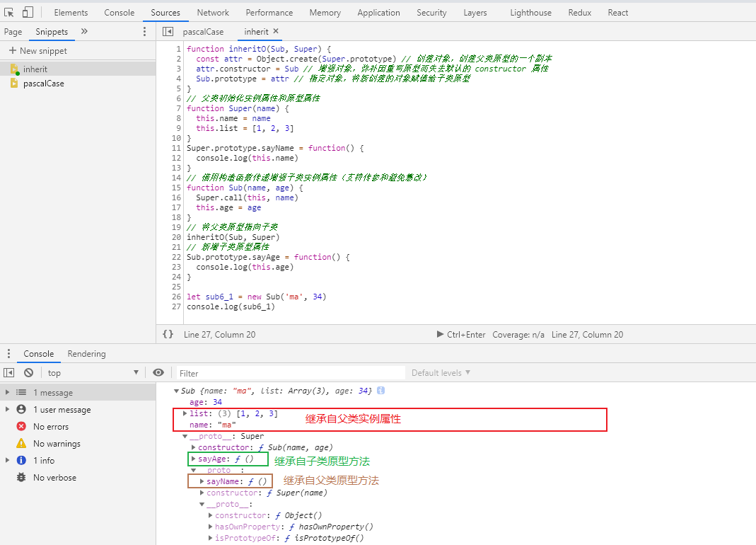Create live expression with eye icon
The width and height of the screenshot is (756, 545).
click(158, 372)
